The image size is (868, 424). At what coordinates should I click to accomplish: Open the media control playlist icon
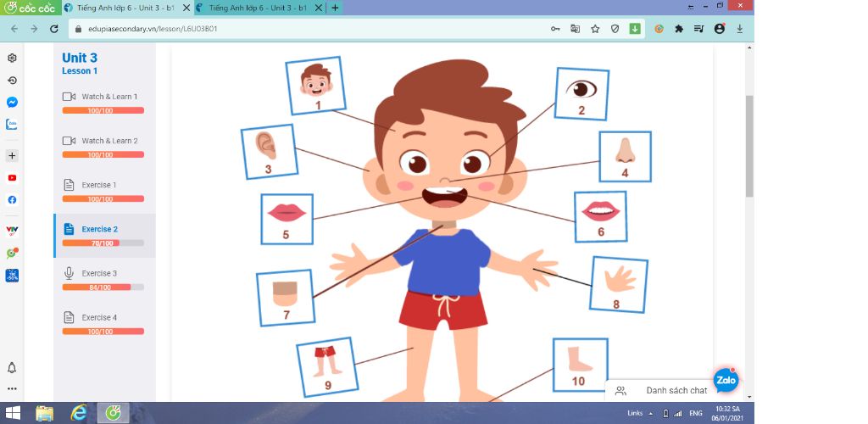698,29
